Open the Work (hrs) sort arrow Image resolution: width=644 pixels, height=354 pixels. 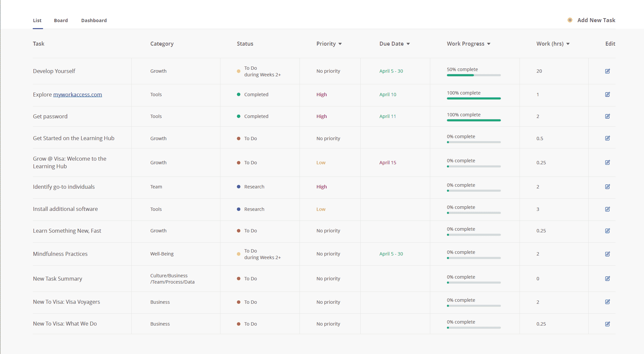(568, 44)
